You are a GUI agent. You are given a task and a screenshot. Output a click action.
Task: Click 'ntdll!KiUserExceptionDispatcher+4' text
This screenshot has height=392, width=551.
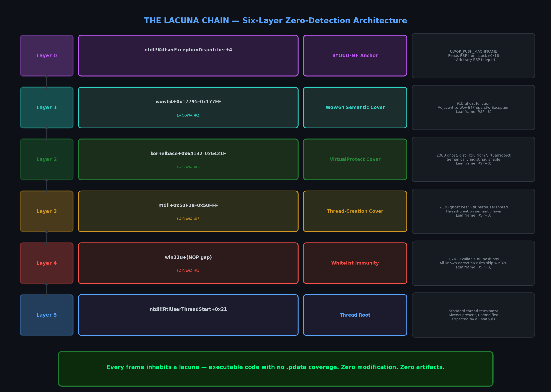[x=188, y=50]
